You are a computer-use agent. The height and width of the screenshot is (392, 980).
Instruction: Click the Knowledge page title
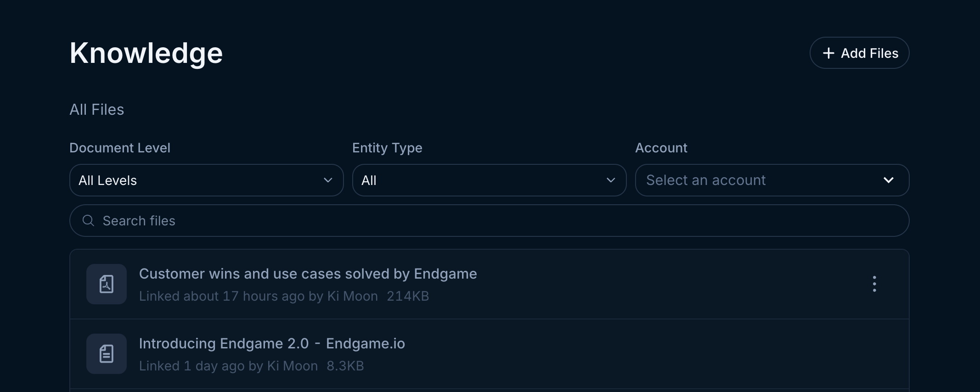click(146, 52)
